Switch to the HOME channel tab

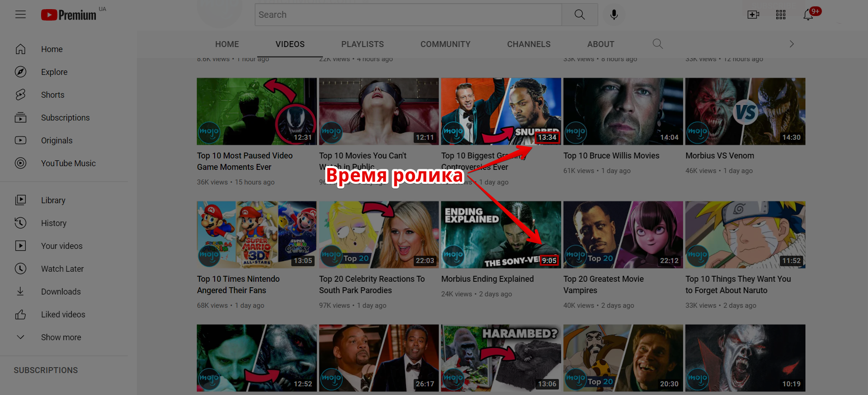(x=227, y=44)
